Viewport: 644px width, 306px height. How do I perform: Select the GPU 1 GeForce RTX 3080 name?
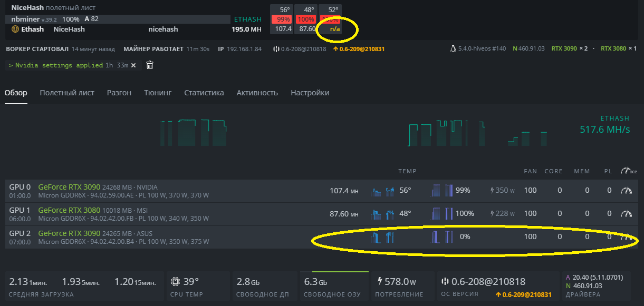(69, 210)
